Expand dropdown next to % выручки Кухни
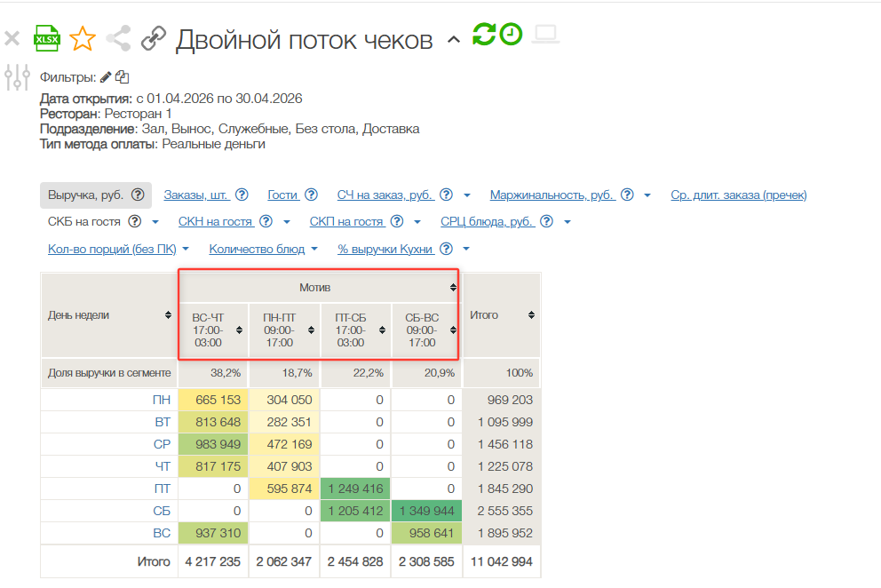 pyautogui.click(x=466, y=249)
